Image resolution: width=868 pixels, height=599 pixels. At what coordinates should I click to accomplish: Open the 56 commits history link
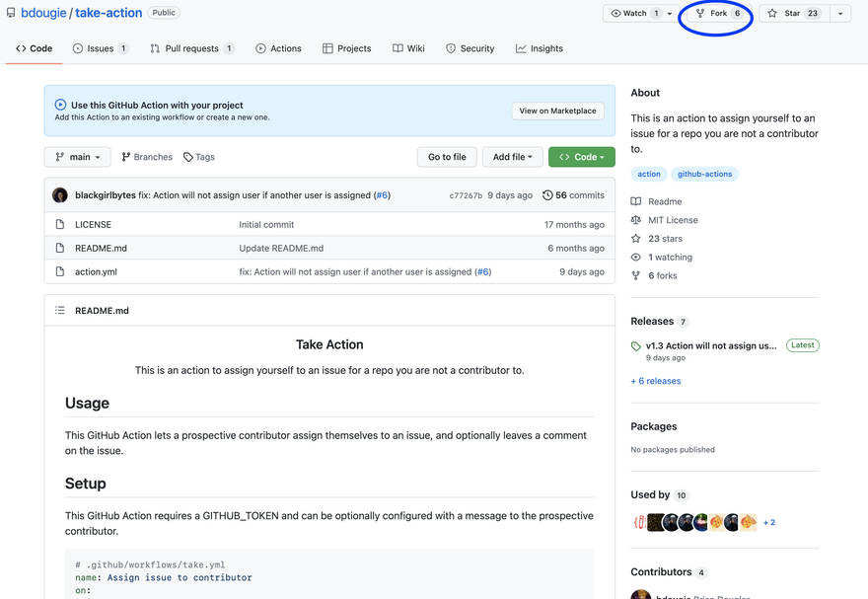coord(573,195)
